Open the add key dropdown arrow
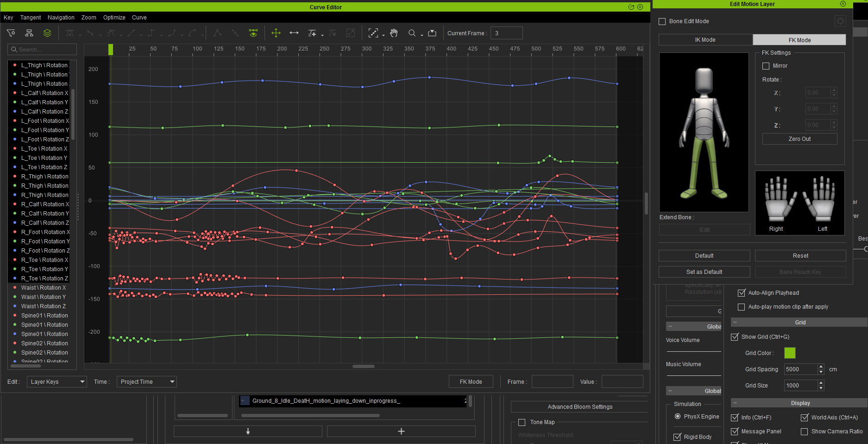 322,35
